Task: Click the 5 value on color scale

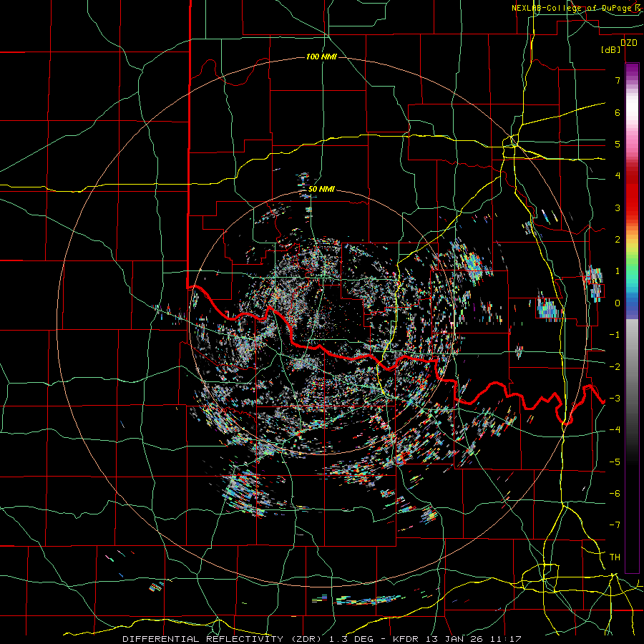Action: (x=618, y=144)
